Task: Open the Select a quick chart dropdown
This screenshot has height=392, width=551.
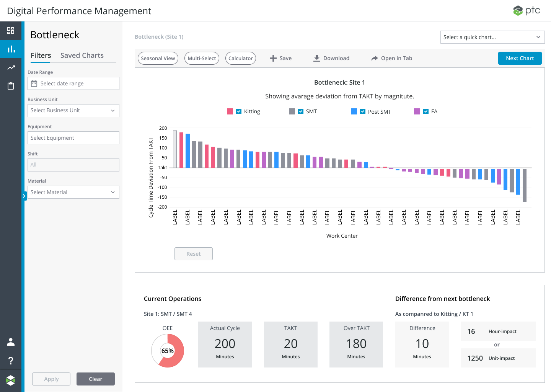Action: [x=492, y=37]
